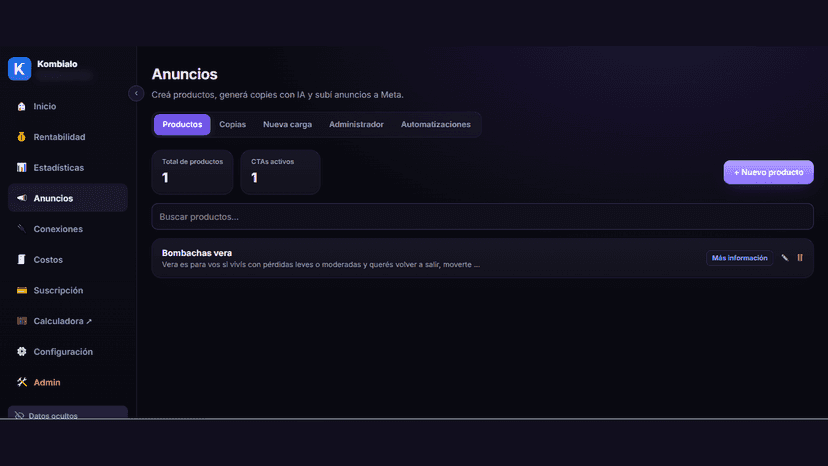
Task: Focus the Buscar productos search field
Action: coord(482,217)
